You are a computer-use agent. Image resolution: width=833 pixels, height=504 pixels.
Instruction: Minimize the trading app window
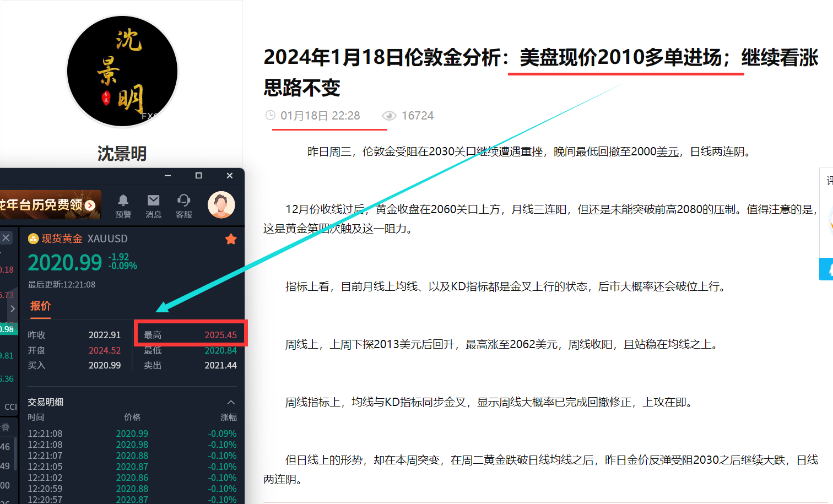167,176
